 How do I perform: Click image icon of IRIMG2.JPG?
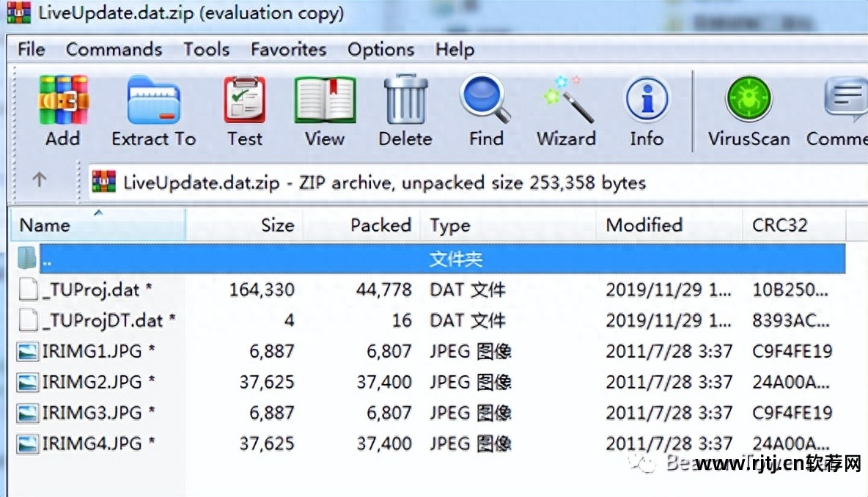[x=27, y=383]
